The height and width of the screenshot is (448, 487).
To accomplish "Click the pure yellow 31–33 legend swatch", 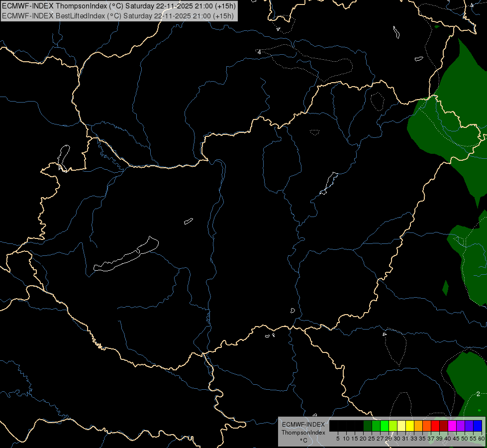I will (410, 426).
